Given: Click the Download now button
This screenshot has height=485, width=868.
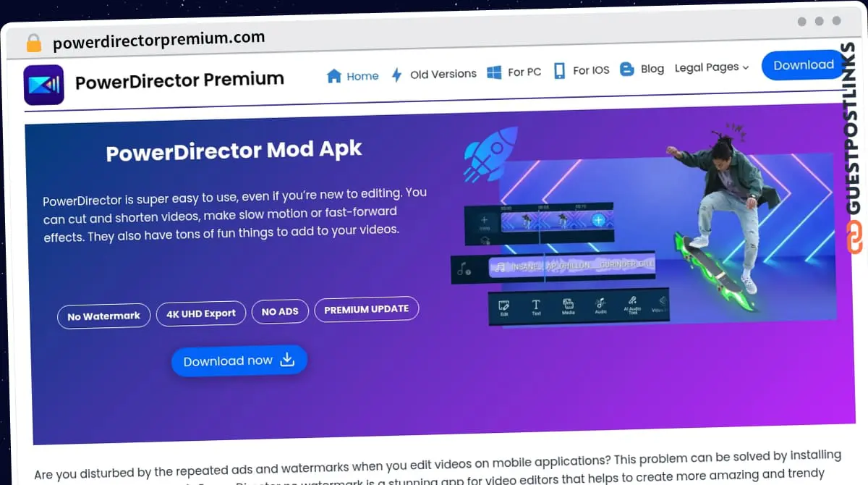Looking at the screenshot, I should [239, 360].
